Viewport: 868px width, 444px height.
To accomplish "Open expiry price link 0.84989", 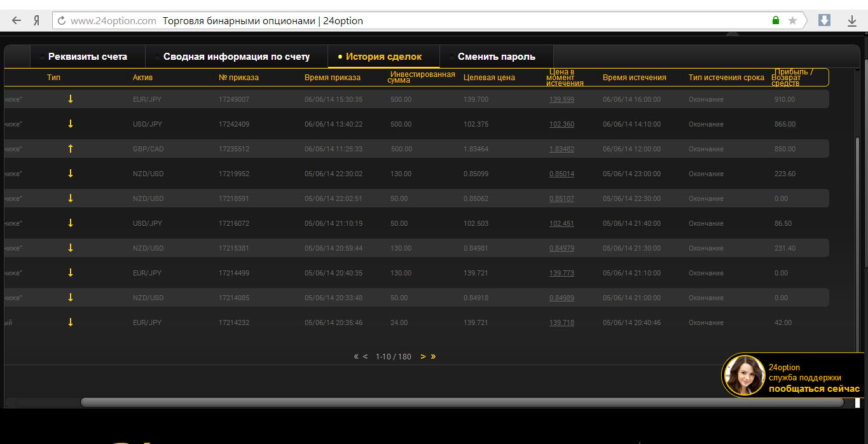I will coord(561,298).
